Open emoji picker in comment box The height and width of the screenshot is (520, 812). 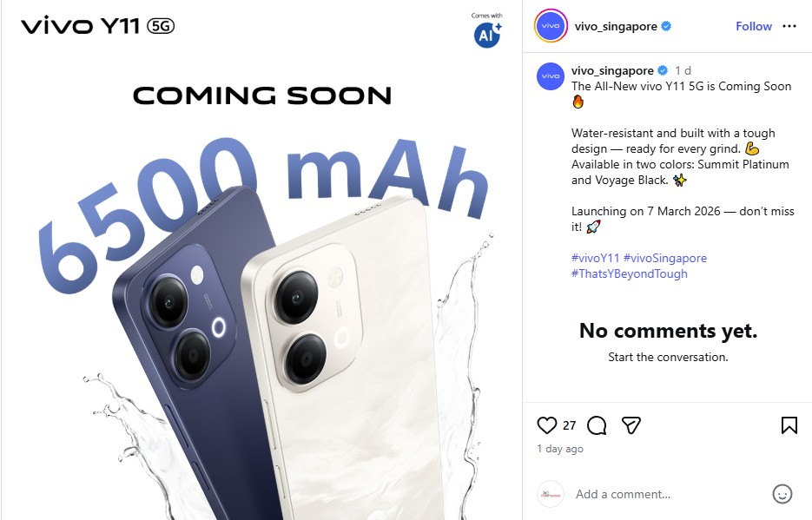pyautogui.click(x=782, y=494)
